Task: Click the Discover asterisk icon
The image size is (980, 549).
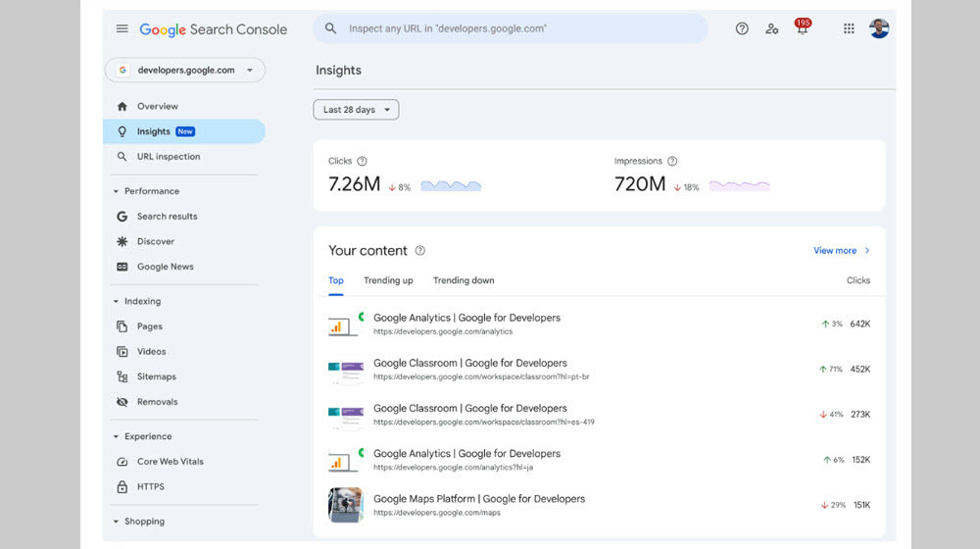Action: [122, 241]
